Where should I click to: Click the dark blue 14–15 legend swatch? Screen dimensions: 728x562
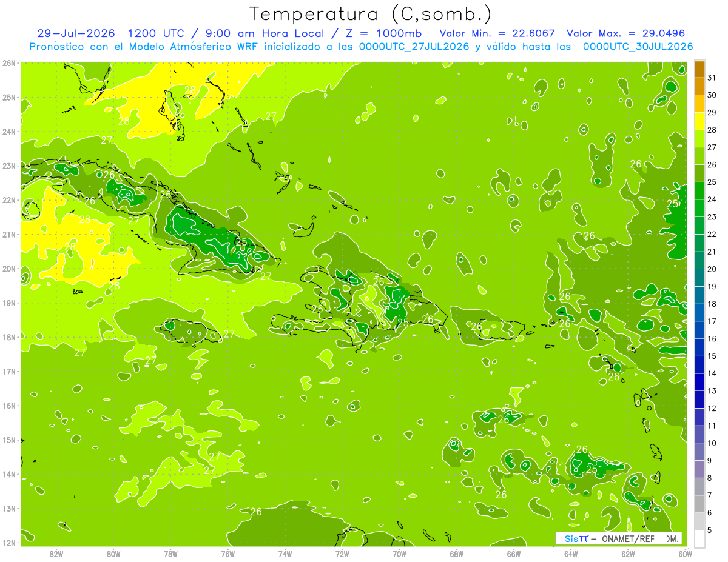(x=699, y=365)
